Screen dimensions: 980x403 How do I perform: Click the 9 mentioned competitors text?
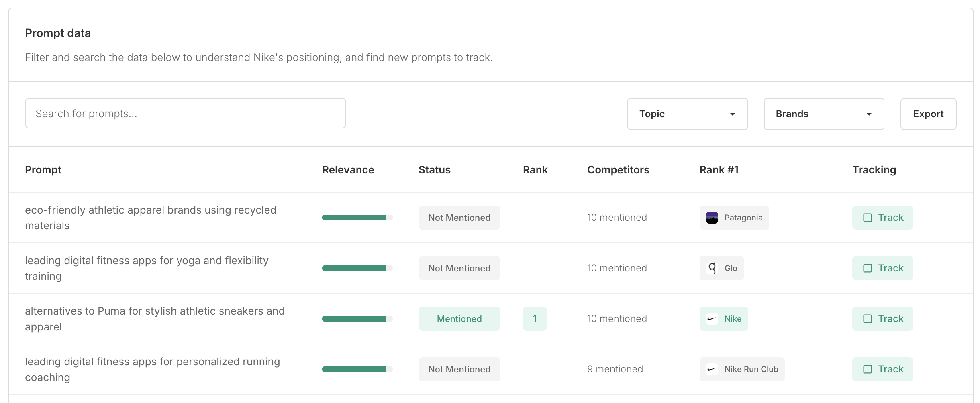point(615,369)
